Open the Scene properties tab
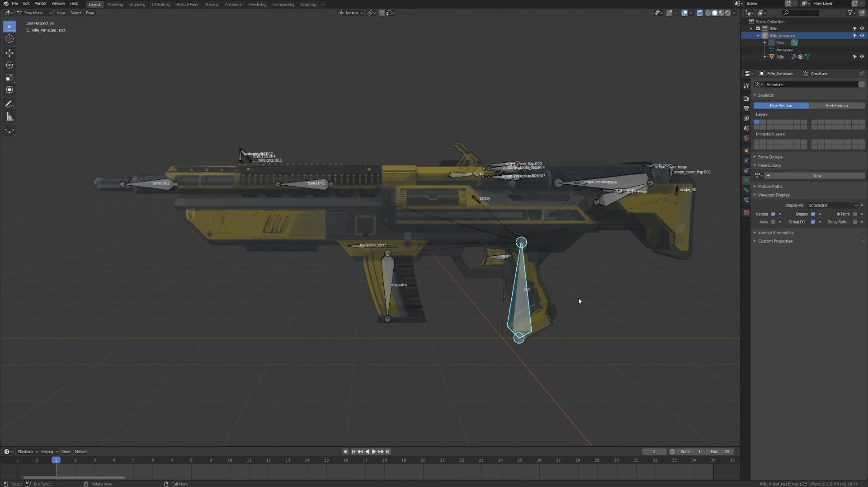The height and width of the screenshot is (487, 868). tap(746, 128)
